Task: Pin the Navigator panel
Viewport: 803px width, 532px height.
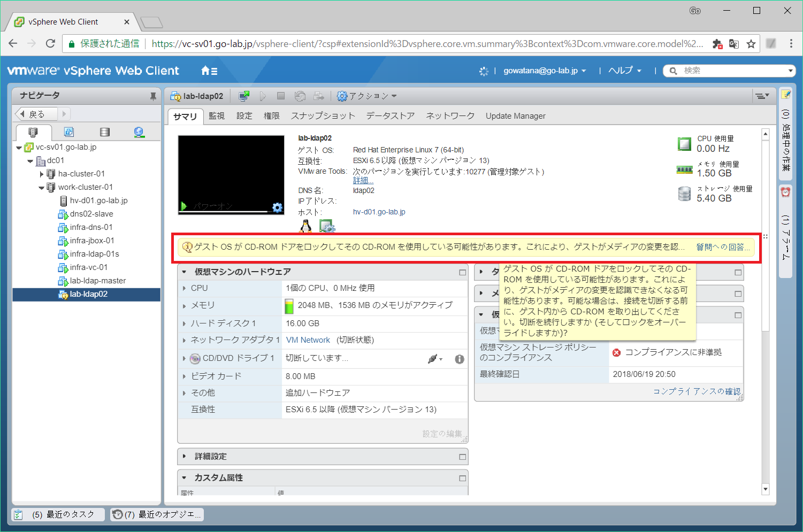Action: pyautogui.click(x=154, y=95)
